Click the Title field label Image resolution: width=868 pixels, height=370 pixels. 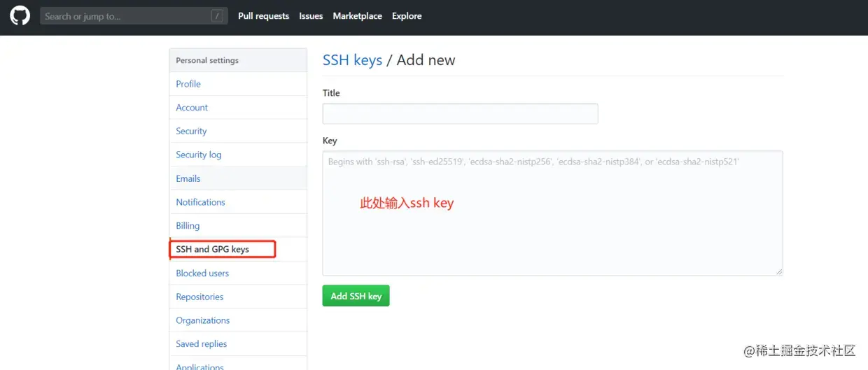pos(331,93)
